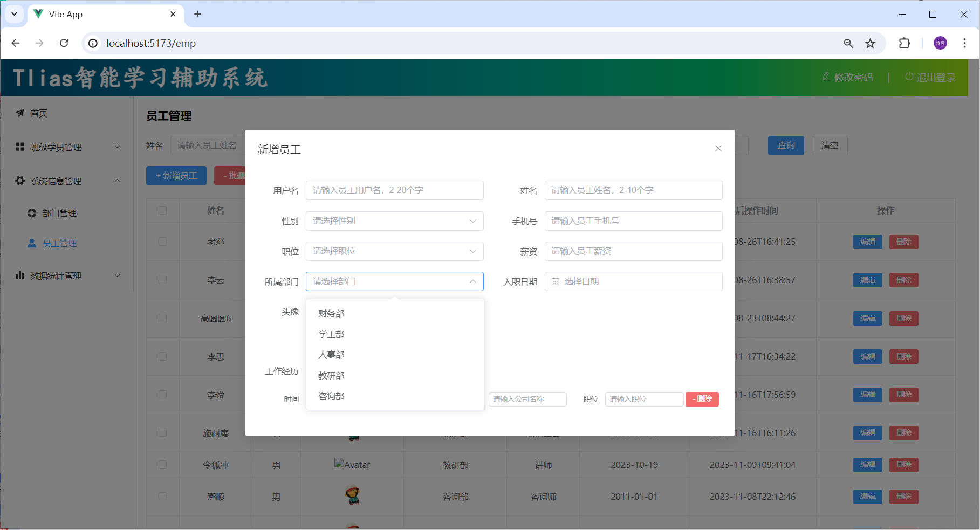The height and width of the screenshot is (530, 980).
Task: Select 教研部 from the department list
Action: click(x=331, y=375)
